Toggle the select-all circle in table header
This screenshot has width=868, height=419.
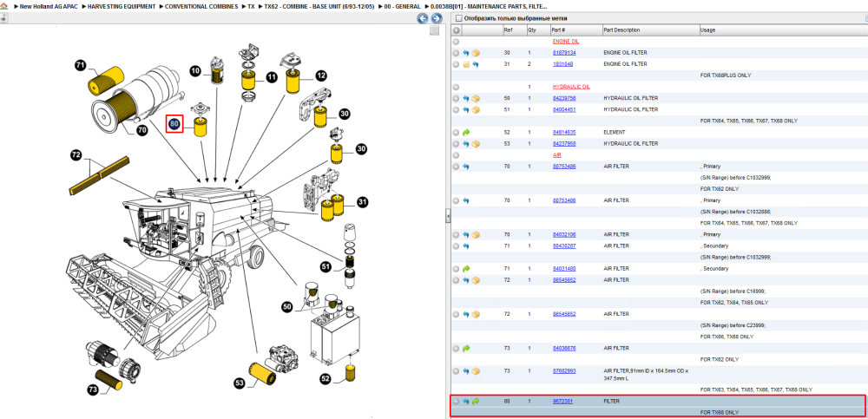(x=457, y=29)
